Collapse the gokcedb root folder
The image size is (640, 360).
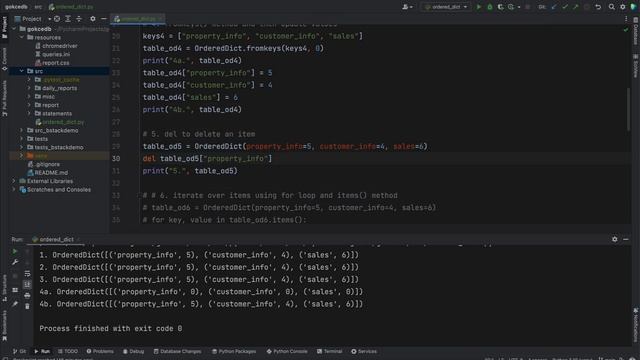(14, 29)
